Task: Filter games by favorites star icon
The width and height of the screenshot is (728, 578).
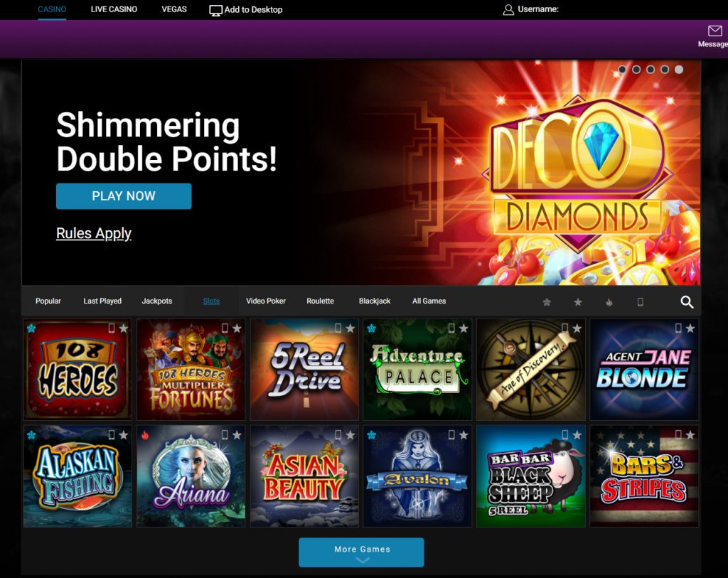Action: click(578, 302)
